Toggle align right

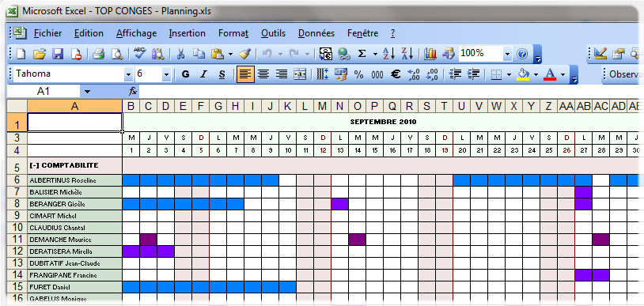click(282, 74)
